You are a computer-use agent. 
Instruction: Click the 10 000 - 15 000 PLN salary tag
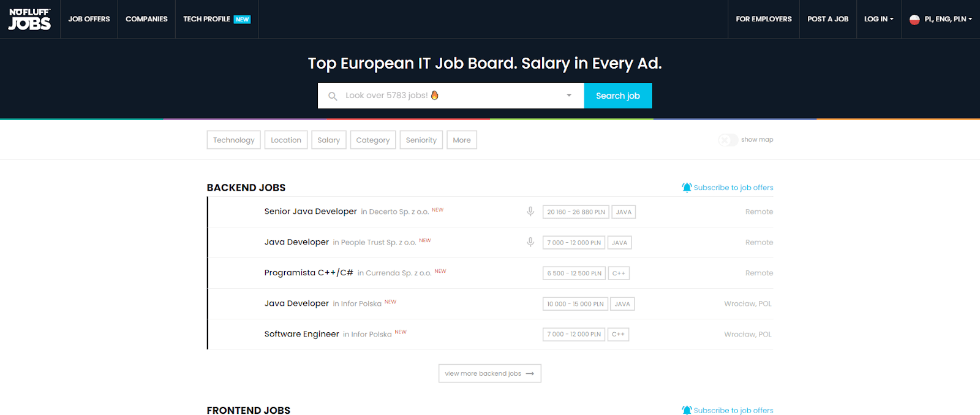tap(575, 304)
